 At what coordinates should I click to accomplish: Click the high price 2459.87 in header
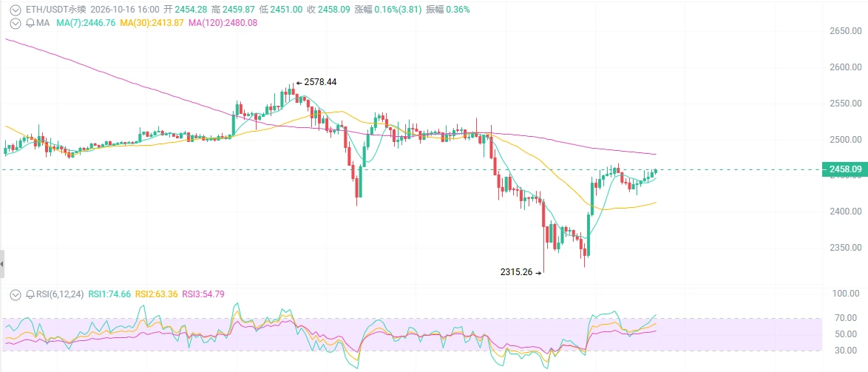point(238,10)
